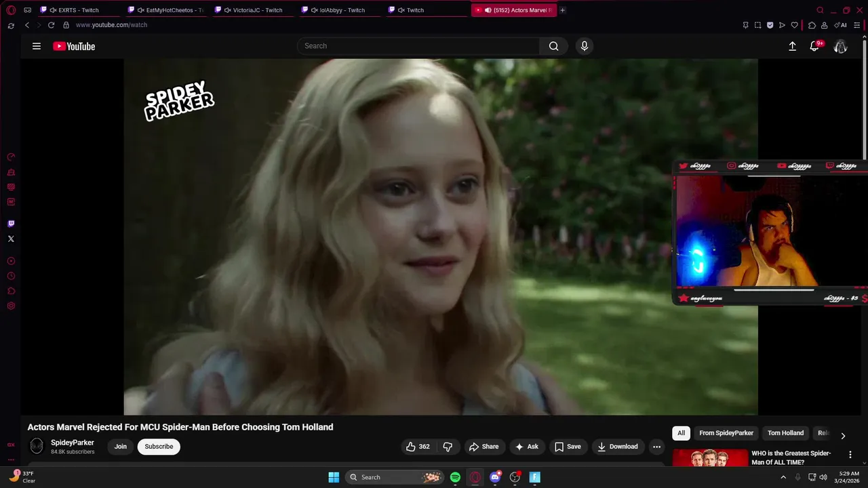Download this video
The width and height of the screenshot is (868, 488).
[x=618, y=447]
